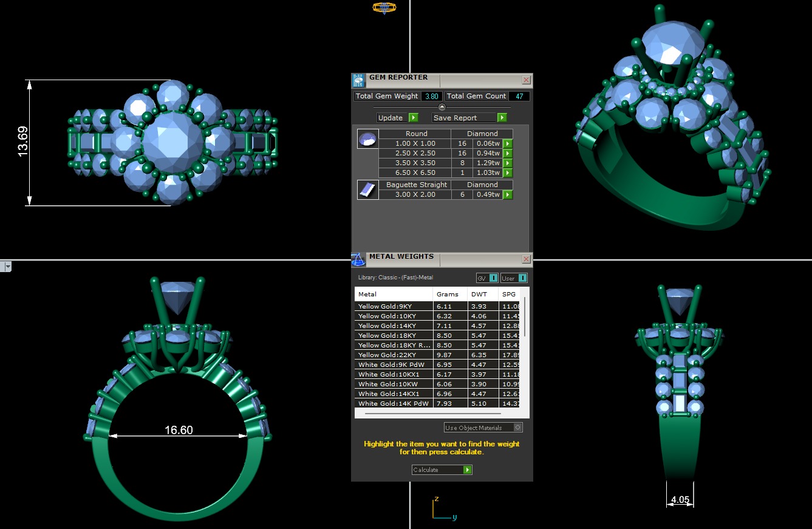Click the baguette straight gem thumbnail

[367, 190]
